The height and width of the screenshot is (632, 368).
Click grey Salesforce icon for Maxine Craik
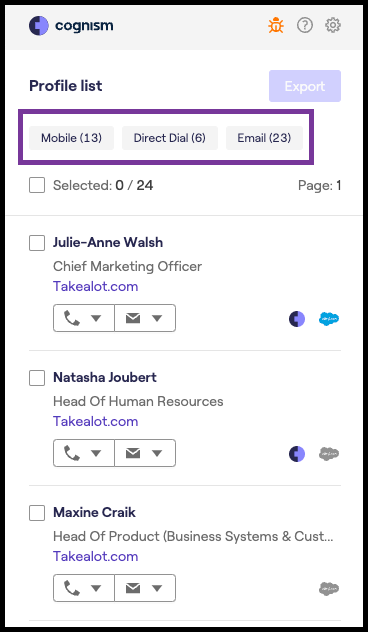click(329, 589)
